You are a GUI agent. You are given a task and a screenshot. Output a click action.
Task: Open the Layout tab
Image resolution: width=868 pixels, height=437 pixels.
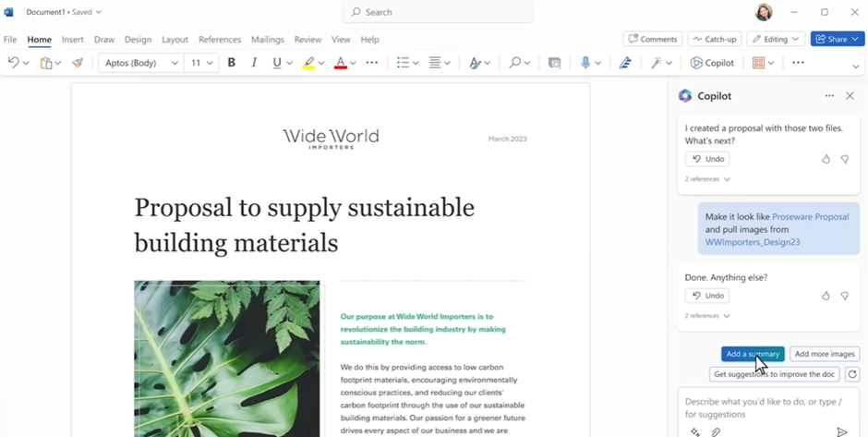click(x=175, y=40)
